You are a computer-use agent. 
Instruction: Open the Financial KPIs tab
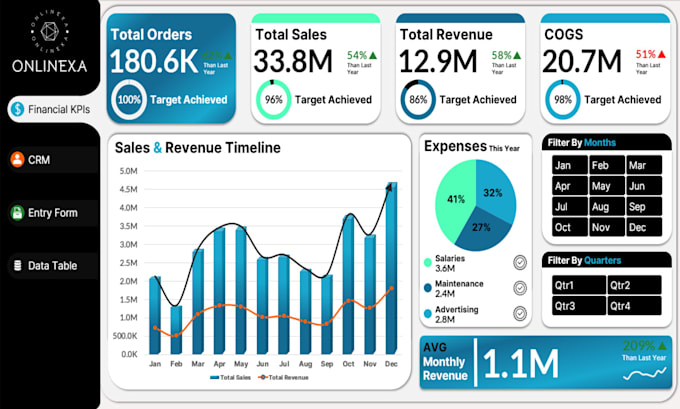point(54,109)
